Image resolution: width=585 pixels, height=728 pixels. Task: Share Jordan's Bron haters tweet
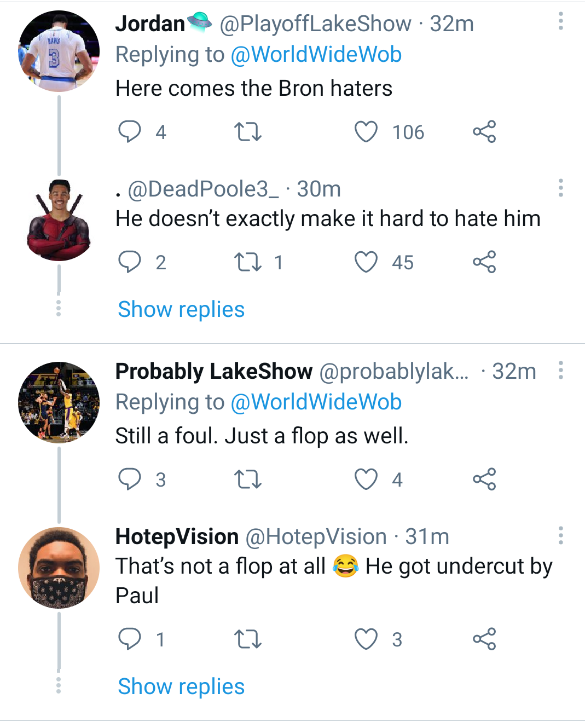point(484,132)
